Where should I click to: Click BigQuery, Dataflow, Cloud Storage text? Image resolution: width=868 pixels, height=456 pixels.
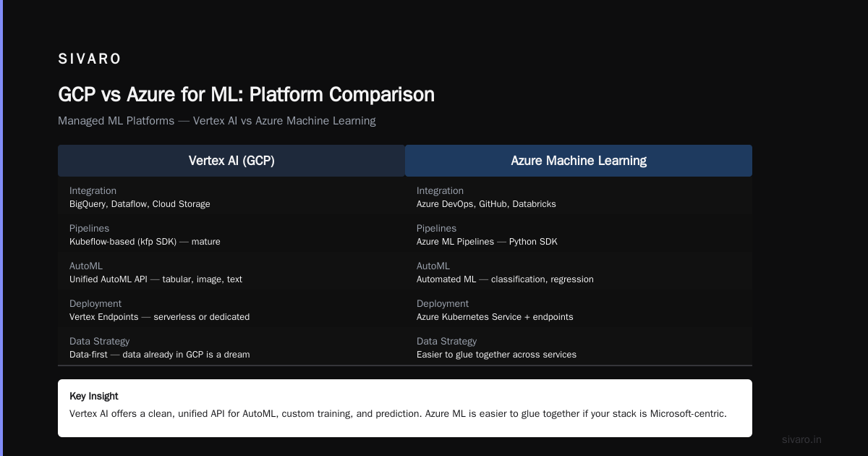pos(140,204)
